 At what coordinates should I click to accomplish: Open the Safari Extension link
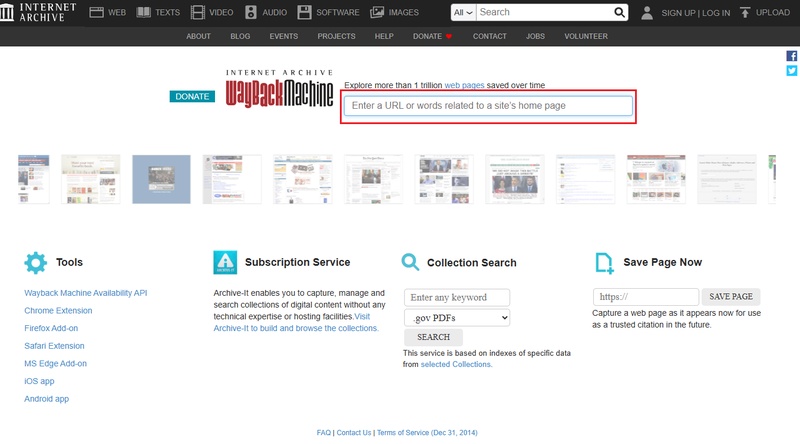pyautogui.click(x=54, y=346)
